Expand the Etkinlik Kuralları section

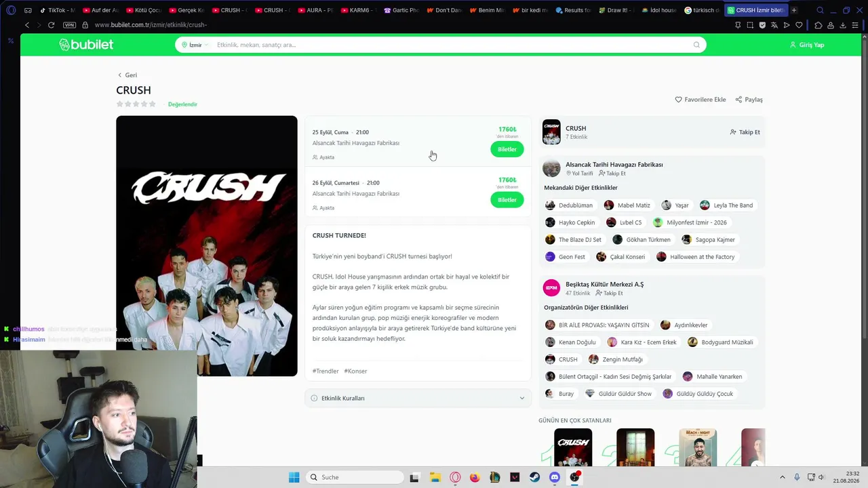pos(418,398)
